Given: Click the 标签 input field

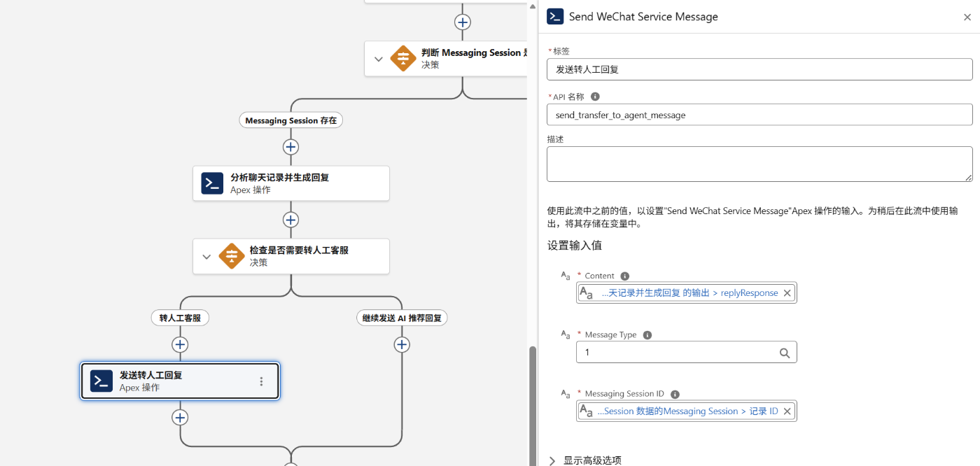Looking at the screenshot, I should point(759,69).
